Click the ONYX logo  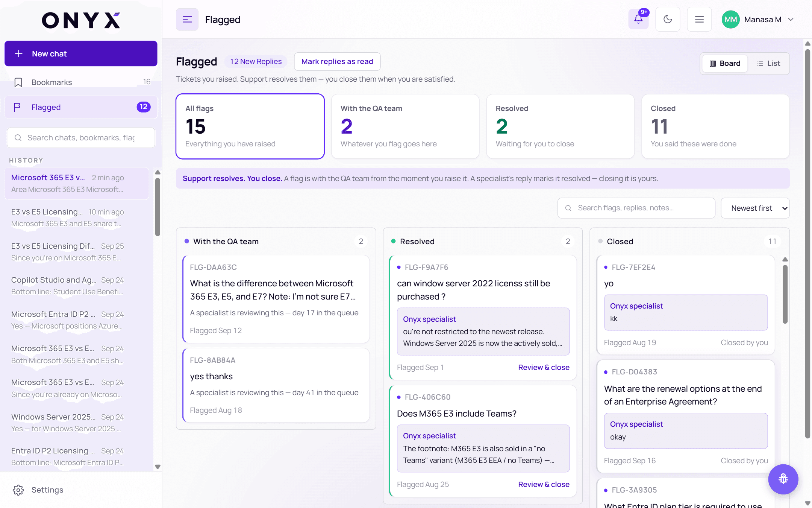[81, 20]
